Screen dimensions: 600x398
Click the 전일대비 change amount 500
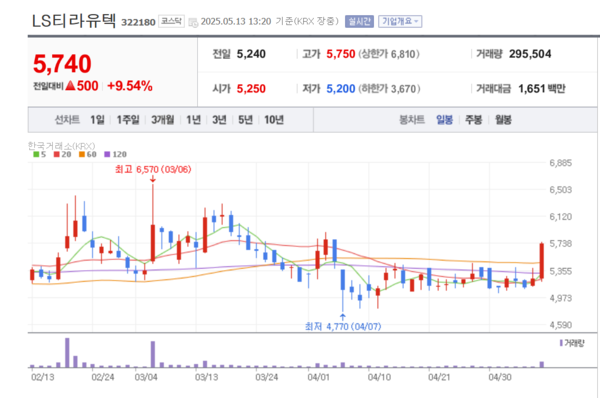[x=88, y=86]
